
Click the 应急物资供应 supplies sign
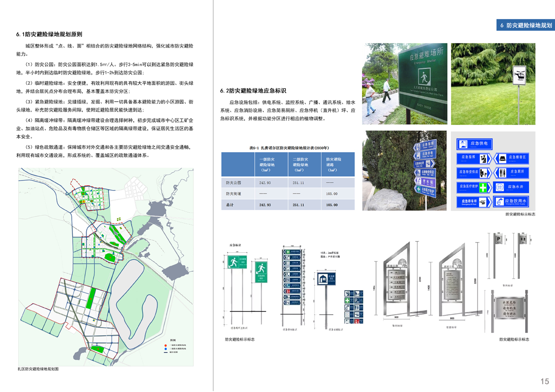pos(474,172)
